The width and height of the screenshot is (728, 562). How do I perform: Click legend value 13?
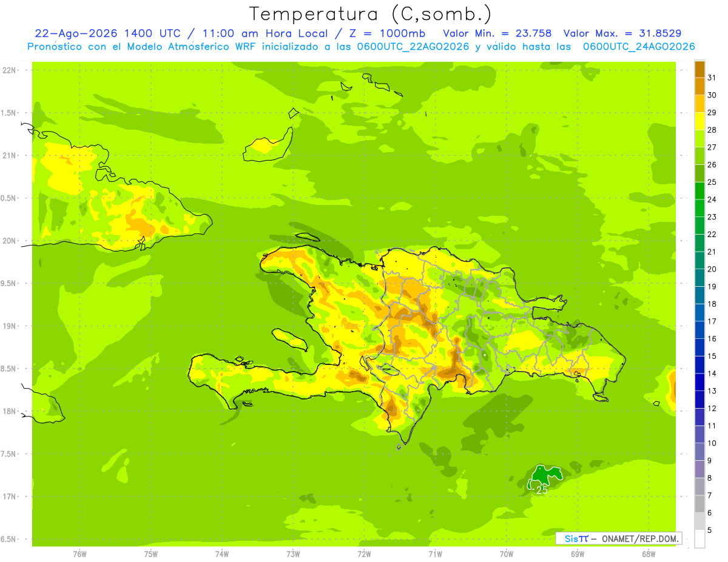pos(712,391)
